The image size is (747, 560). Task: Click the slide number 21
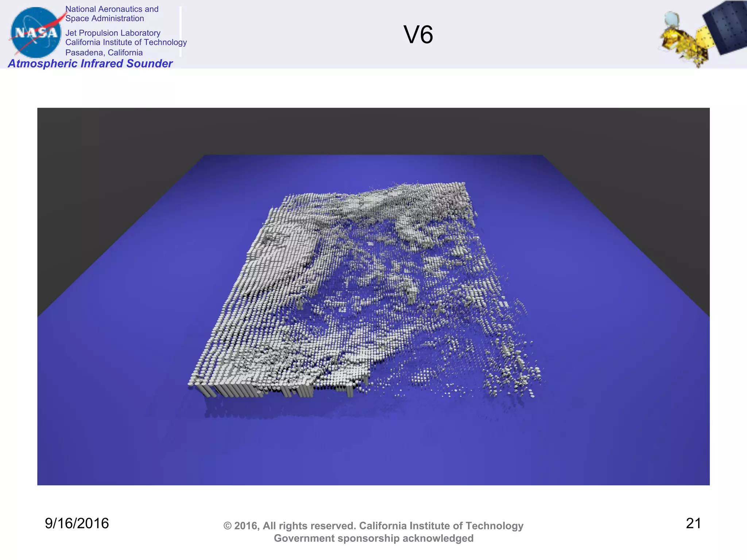(x=693, y=523)
